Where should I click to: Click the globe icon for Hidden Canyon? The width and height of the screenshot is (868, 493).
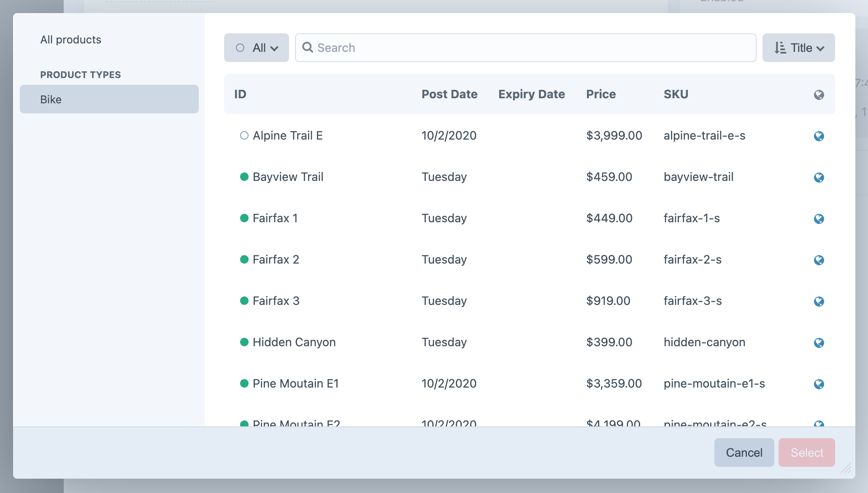(819, 343)
